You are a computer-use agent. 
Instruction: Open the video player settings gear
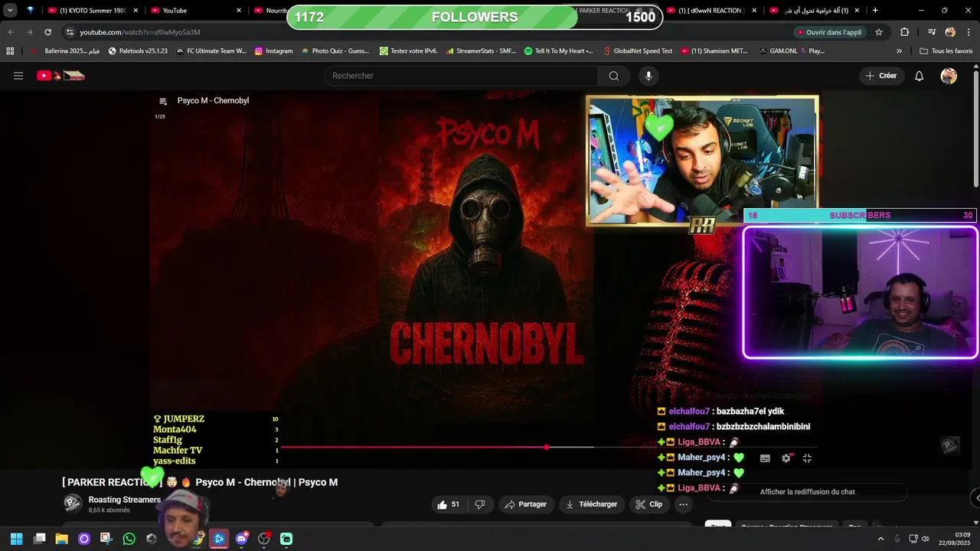click(x=786, y=458)
